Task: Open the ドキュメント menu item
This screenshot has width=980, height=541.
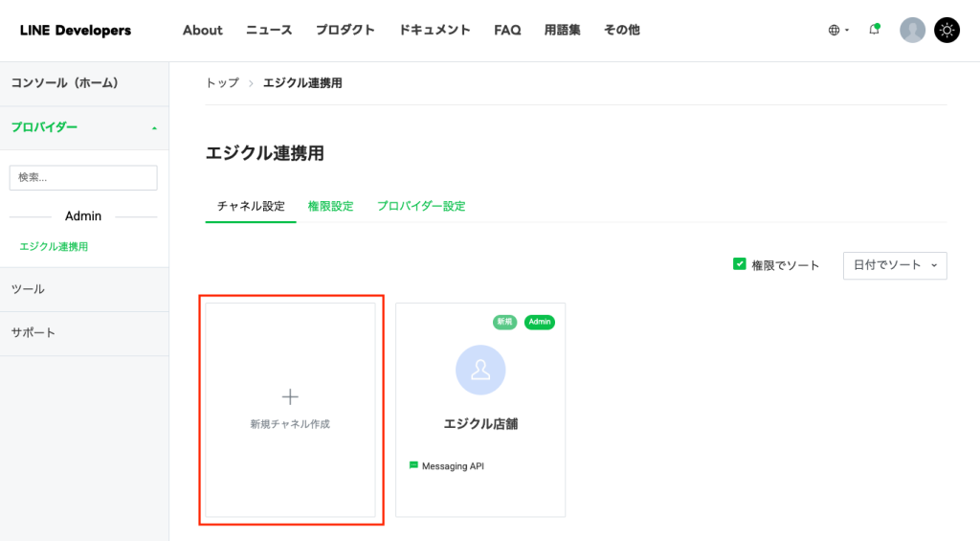Action: click(x=434, y=30)
